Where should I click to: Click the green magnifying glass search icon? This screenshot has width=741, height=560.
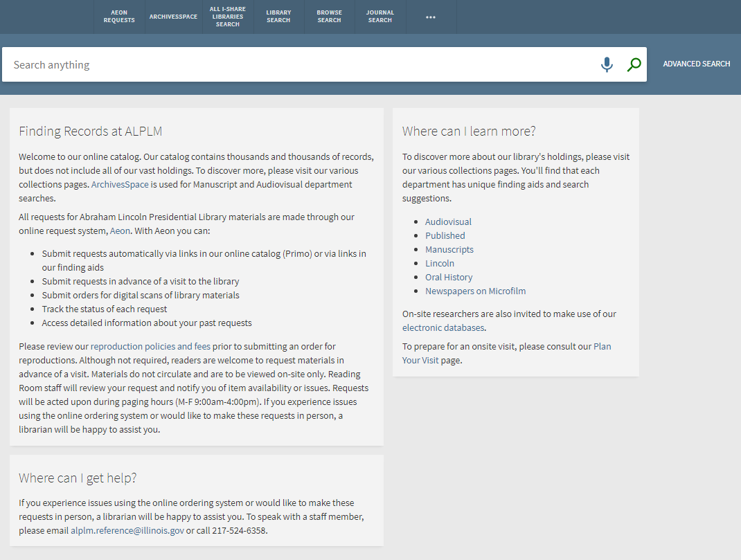(633, 65)
